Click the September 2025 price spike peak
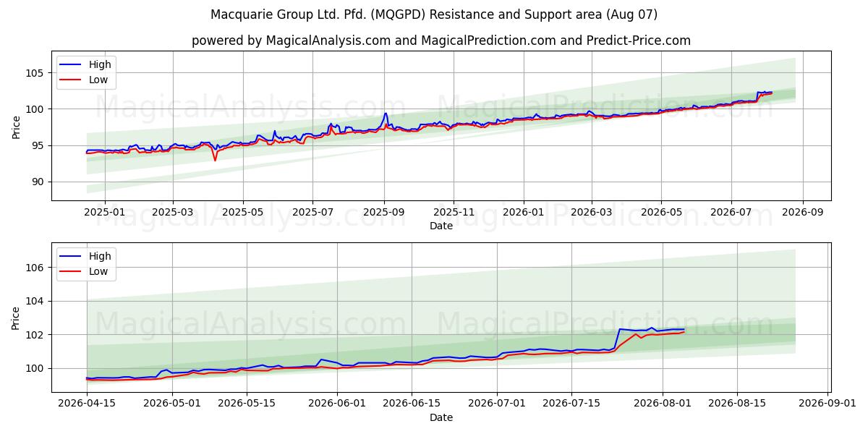The image size is (868, 434). tap(386, 113)
